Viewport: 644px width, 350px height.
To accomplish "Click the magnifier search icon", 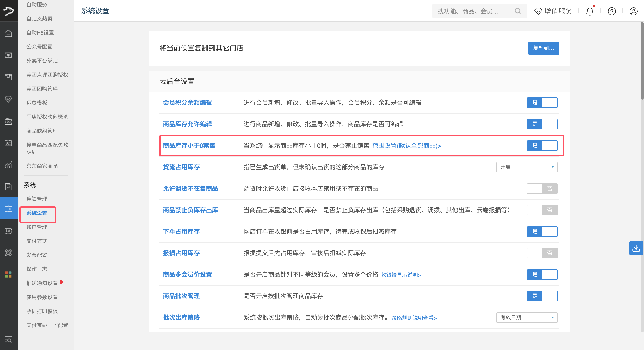I will coord(518,11).
